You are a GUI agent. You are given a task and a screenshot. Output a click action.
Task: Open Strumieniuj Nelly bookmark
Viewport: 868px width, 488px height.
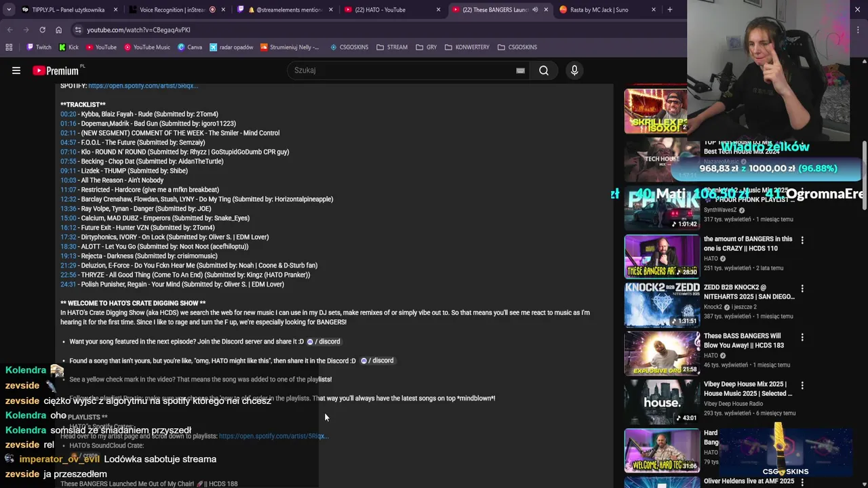tap(290, 47)
